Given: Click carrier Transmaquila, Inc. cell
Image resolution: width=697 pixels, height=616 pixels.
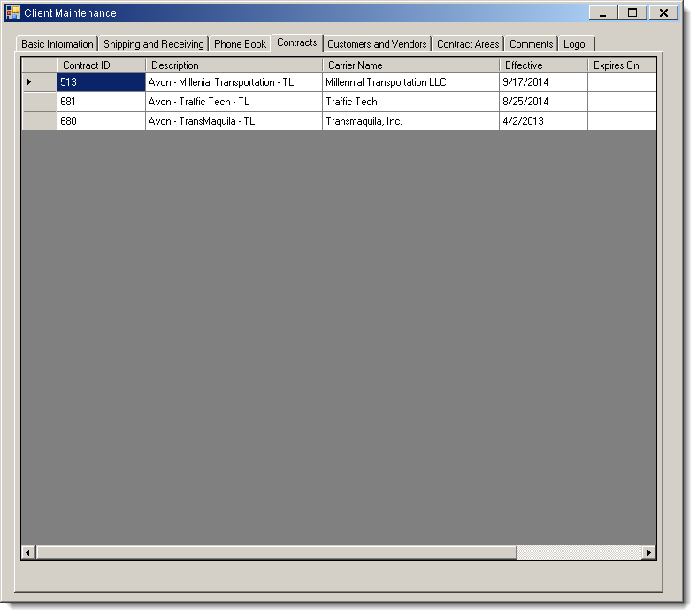Looking at the screenshot, I should click(410, 121).
